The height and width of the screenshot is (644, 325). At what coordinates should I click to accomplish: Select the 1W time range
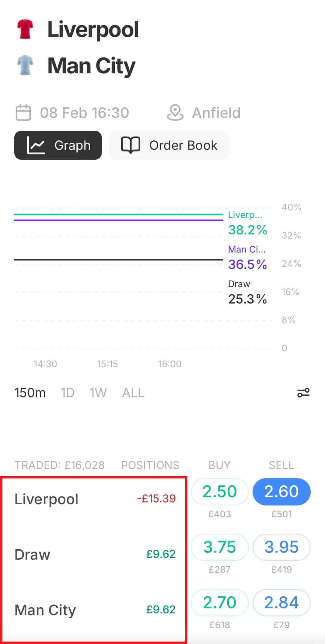[x=98, y=393]
